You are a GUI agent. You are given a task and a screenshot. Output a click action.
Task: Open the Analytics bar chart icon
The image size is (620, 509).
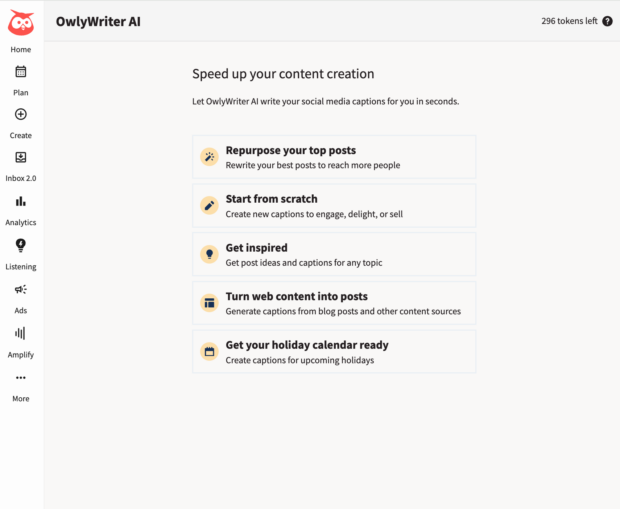(x=21, y=202)
